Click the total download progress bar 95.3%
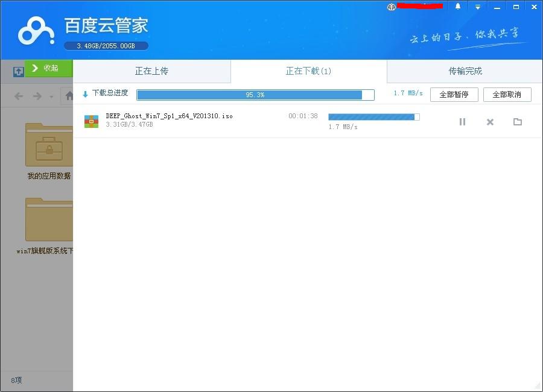The height and width of the screenshot is (392, 543). click(256, 95)
